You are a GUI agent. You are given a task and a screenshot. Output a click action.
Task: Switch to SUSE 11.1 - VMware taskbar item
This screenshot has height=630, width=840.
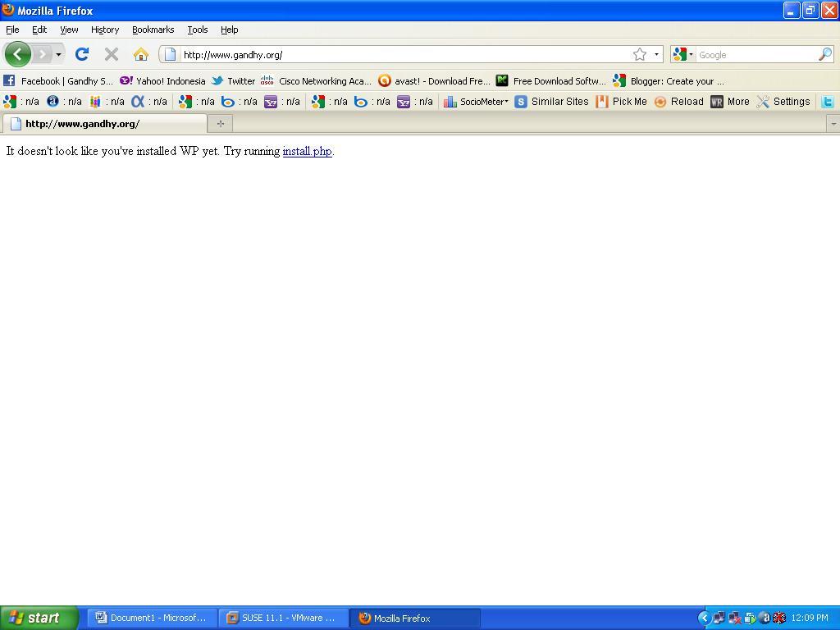[x=283, y=618]
